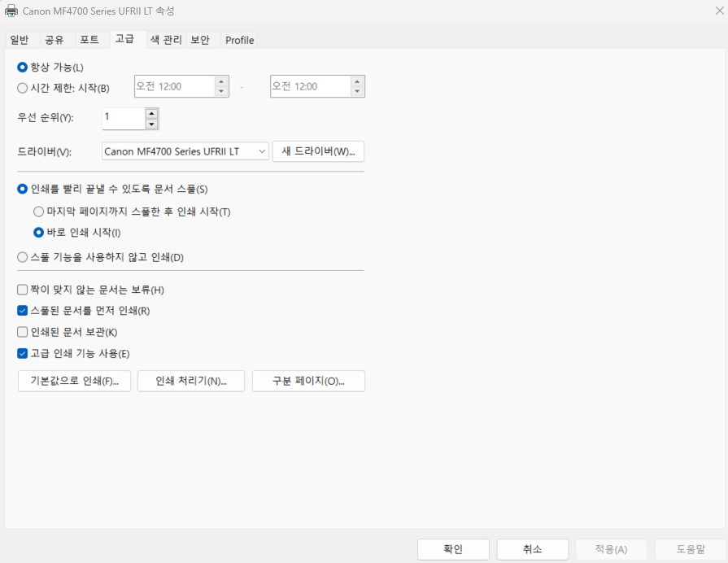
Task: Decrease the 우선 순위 value with down arrow
Action: click(x=151, y=124)
